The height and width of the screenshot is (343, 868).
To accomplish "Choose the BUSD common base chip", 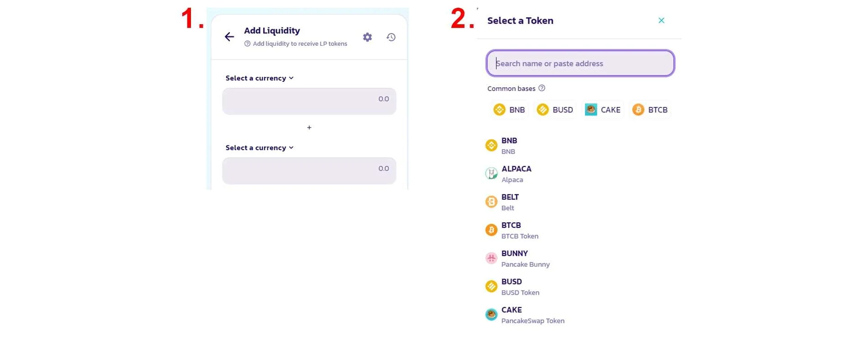I will click(x=555, y=110).
